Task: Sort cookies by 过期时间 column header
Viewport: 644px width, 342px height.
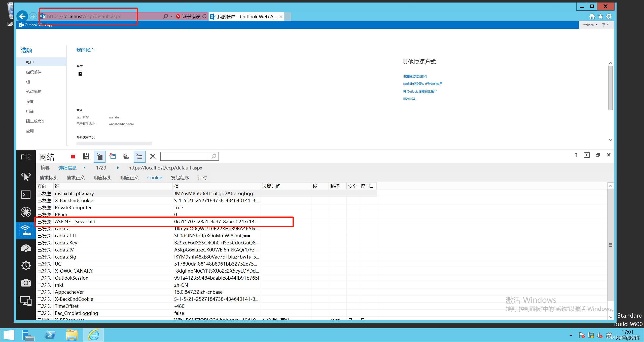Action: click(x=286, y=186)
